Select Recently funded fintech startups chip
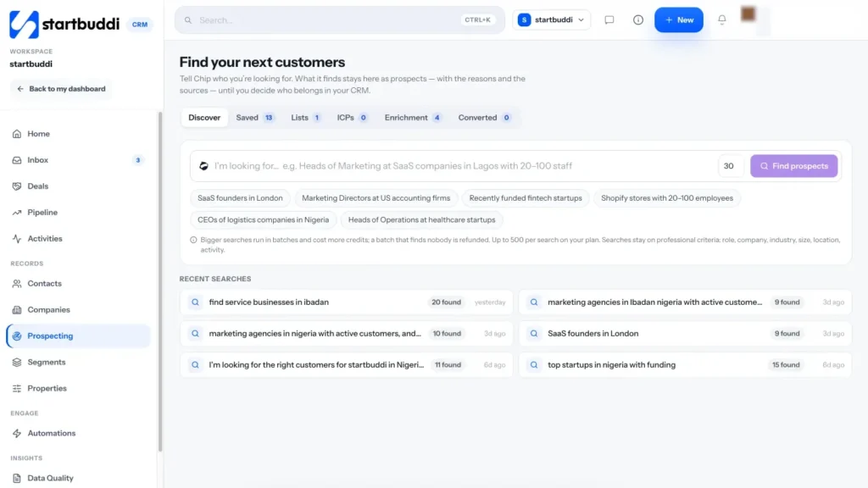 click(526, 198)
